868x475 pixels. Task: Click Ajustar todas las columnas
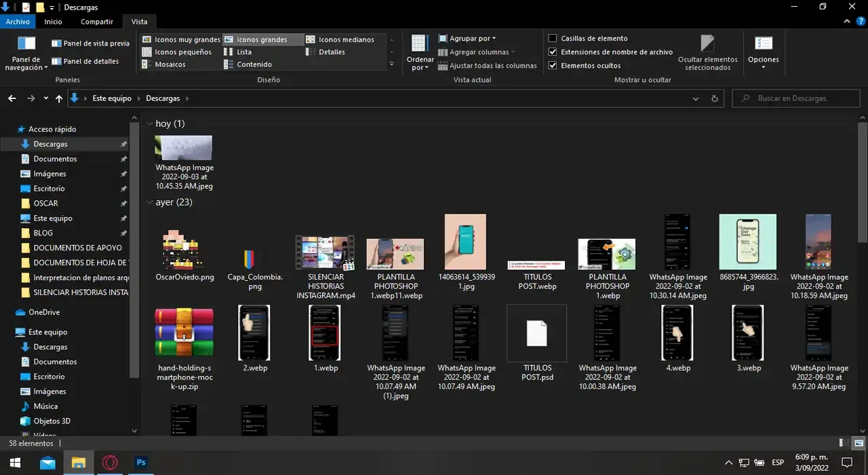click(488, 66)
